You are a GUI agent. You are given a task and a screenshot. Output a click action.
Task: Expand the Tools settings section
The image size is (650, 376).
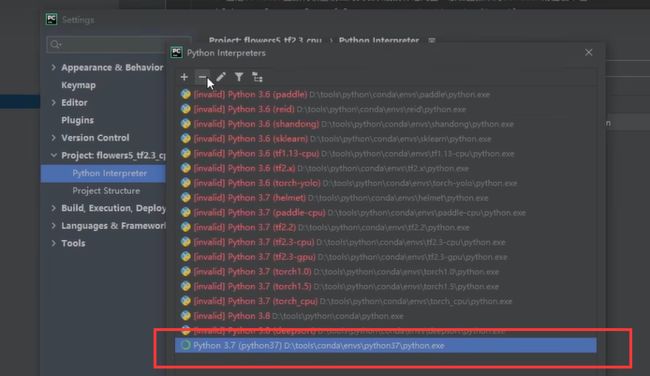53,243
